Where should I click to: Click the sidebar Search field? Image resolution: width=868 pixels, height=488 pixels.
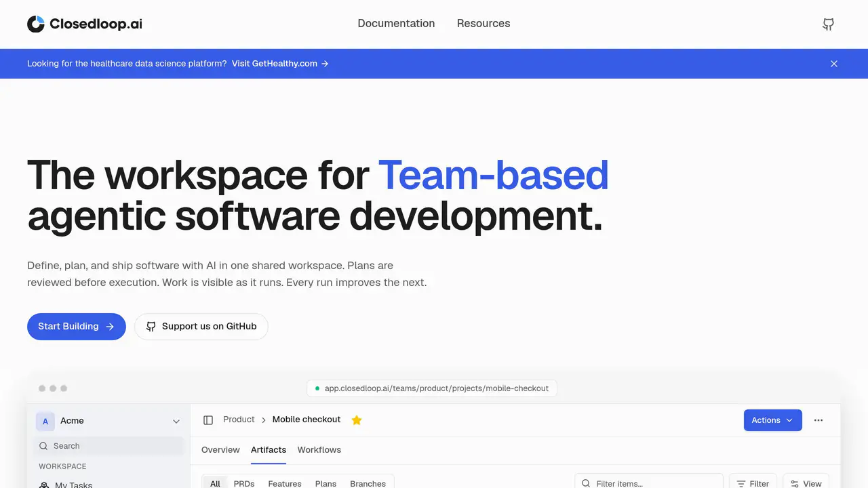[x=108, y=446]
